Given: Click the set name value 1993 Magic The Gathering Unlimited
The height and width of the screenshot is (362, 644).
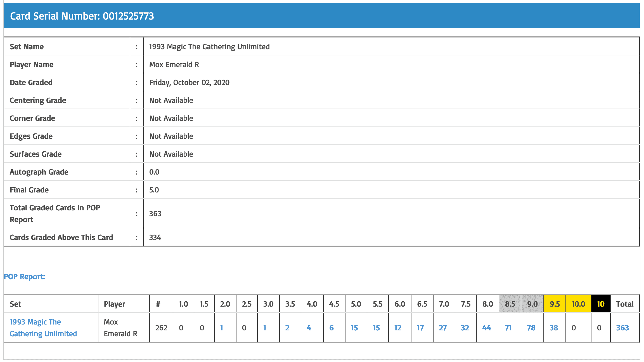Looking at the screenshot, I should (x=209, y=46).
